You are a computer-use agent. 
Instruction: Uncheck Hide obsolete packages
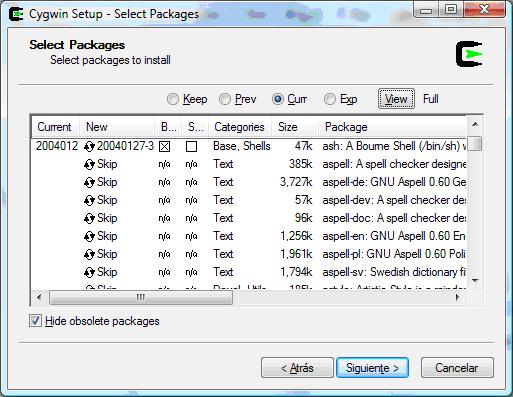click(35, 321)
